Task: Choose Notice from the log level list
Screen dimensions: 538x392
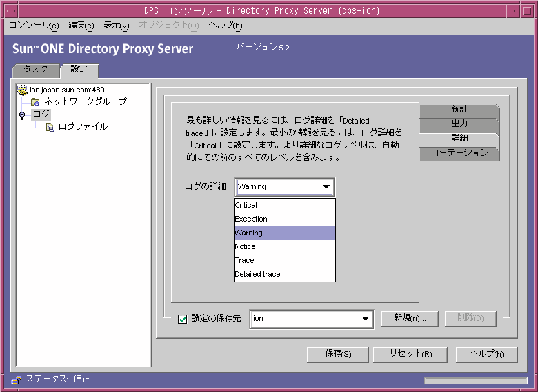Action: [284, 247]
